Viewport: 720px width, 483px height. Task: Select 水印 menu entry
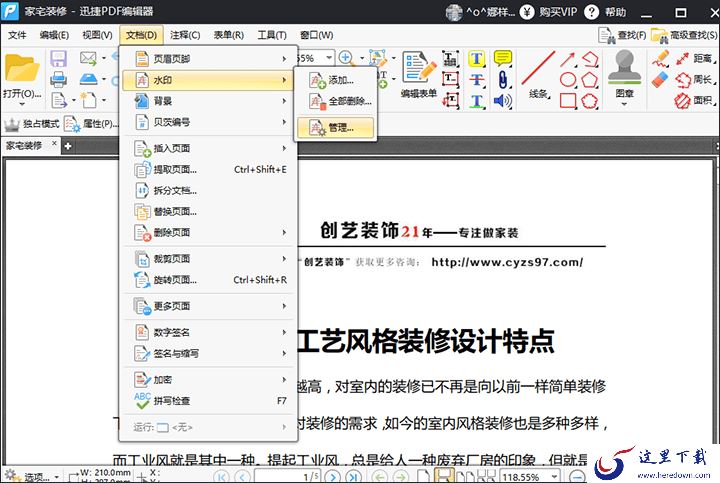tap(208, 80)
